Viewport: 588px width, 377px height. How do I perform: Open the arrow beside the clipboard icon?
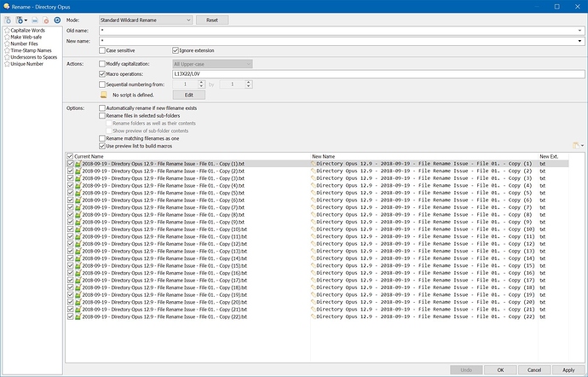click(582, 146)
